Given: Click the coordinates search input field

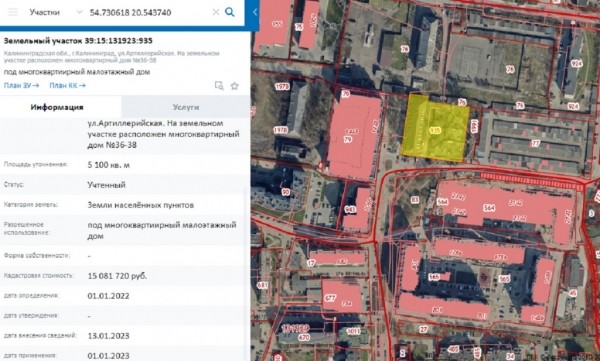Looking at the screenshot, I should 149,12.
